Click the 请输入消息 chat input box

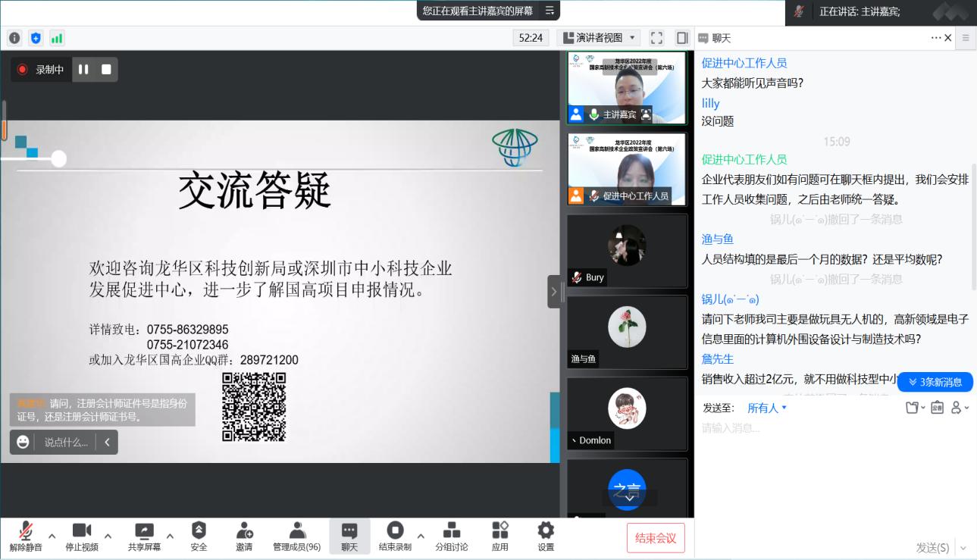(x=834, y=429)
